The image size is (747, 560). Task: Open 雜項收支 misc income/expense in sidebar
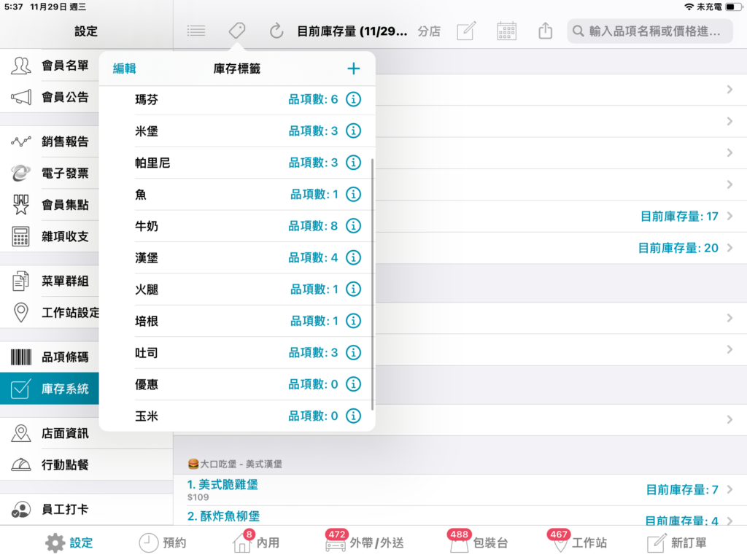(50, 236)
